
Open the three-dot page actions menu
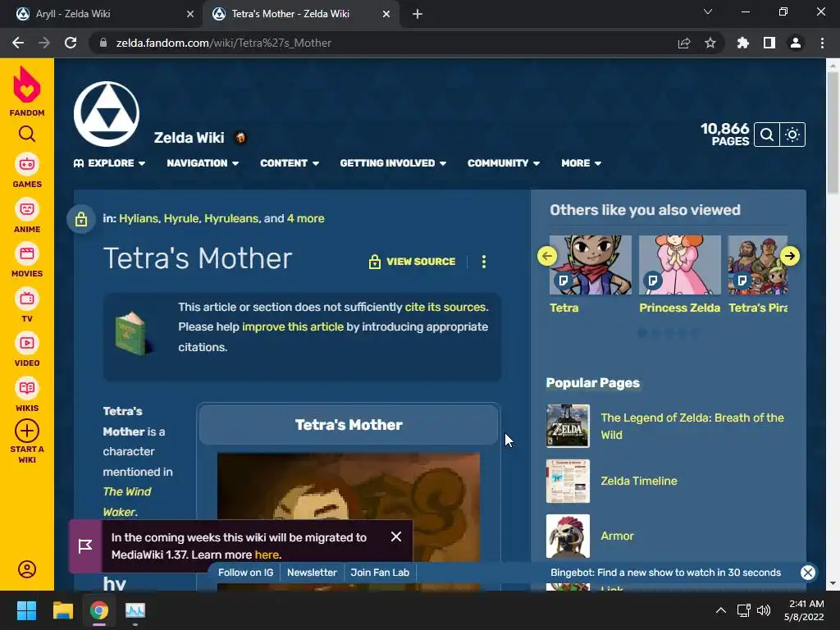[484, 262]
